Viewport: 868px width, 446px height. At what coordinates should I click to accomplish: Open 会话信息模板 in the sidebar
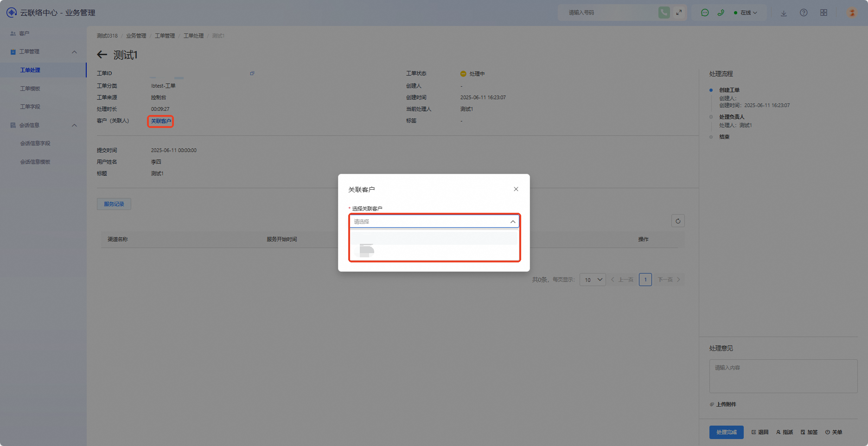click(x=35, y=162)
